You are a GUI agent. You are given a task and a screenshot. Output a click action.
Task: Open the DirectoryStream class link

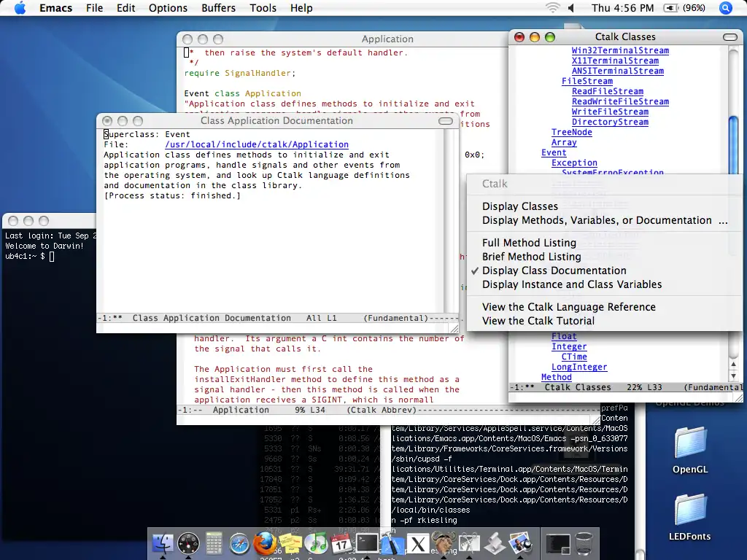(610, 122)
